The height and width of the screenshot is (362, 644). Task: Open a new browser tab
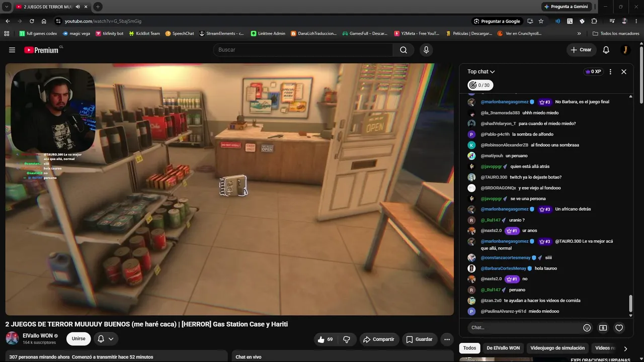(x=98, y=7)
